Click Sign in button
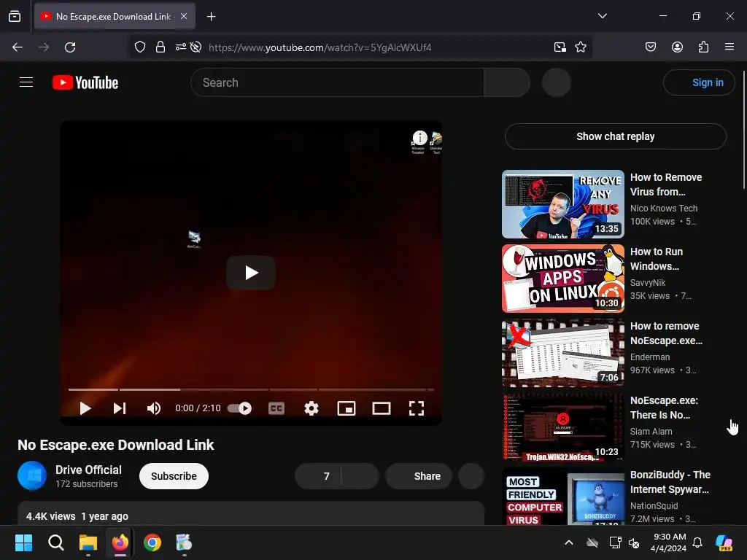This screenshot has height=560, width=747. 699,82
